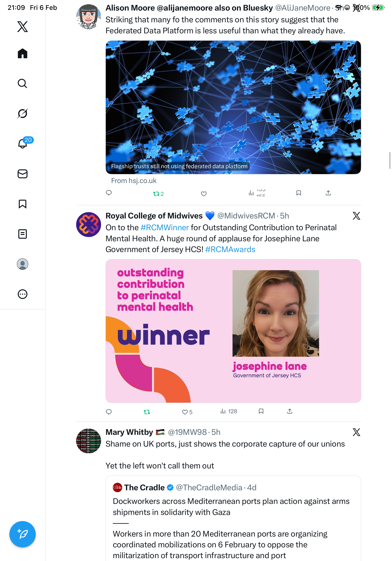
Task: Bookmark the Royal College of Midwives post
Action: point(261,411)
